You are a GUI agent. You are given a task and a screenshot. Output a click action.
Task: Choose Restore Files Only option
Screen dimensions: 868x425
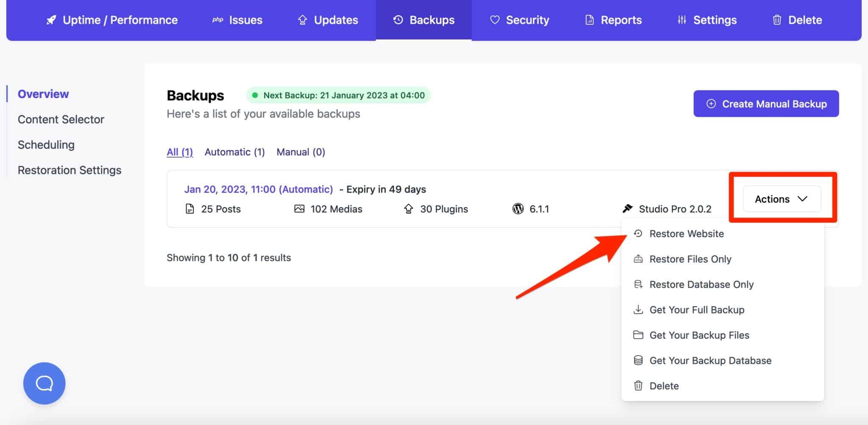coord(690,259)
